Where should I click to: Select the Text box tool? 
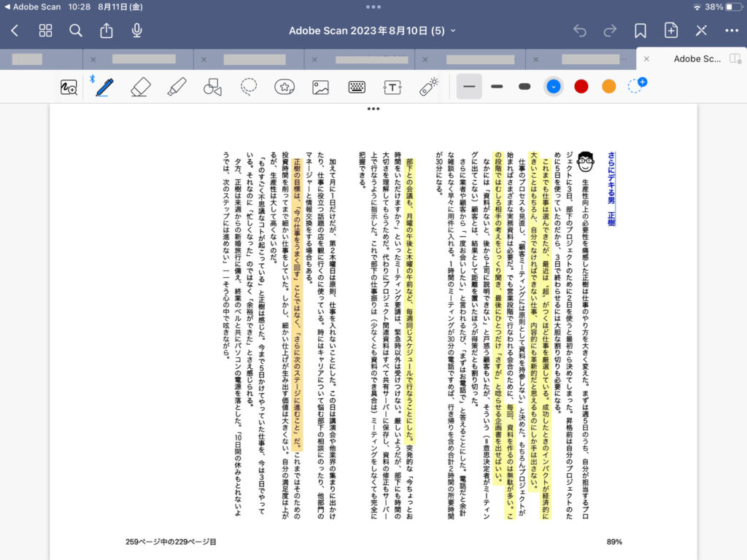pyautogui.click(x=392, y=87)
